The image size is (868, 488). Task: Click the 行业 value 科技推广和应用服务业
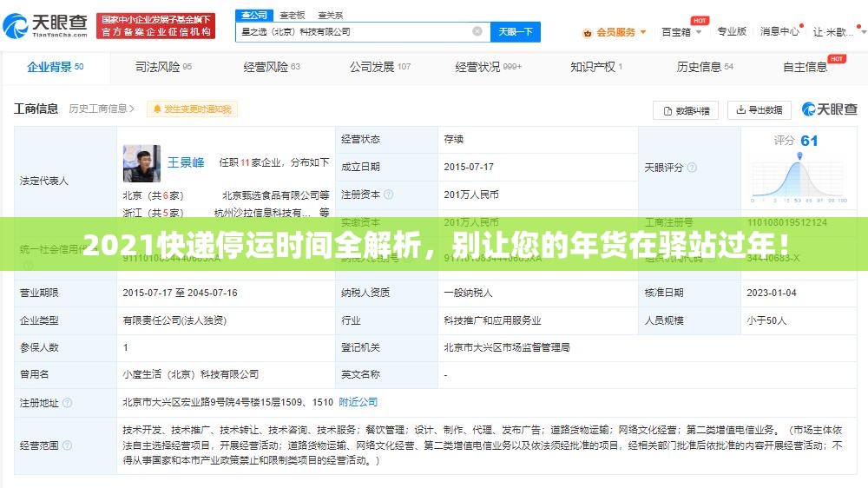pyautogui.click(x=492, y=320)
